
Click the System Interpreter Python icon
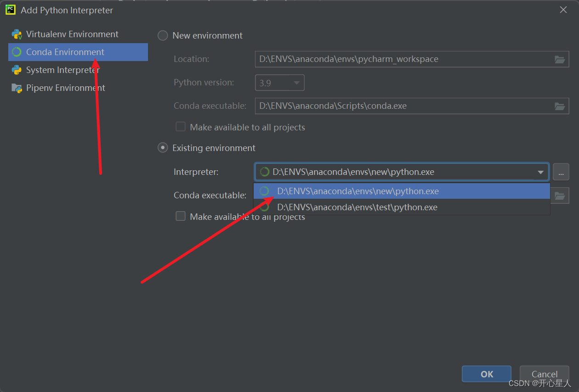(17, 70)
